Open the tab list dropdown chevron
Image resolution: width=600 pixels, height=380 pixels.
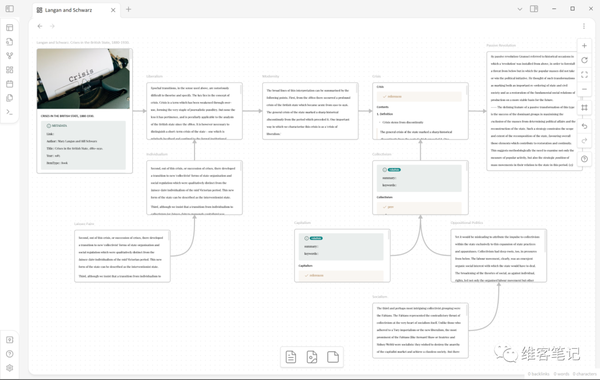(519, 9)
